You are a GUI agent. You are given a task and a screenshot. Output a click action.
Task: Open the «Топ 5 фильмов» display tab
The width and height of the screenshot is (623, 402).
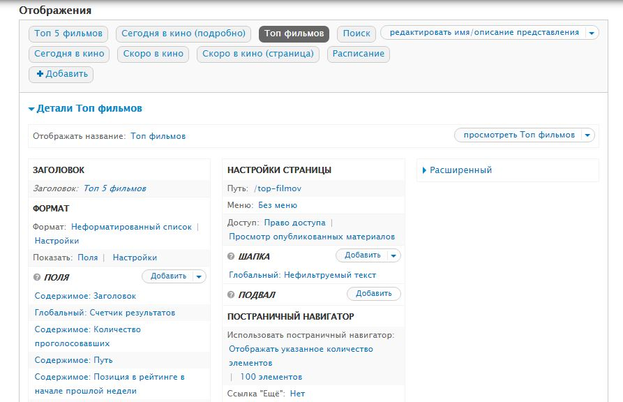pos(68,34)
